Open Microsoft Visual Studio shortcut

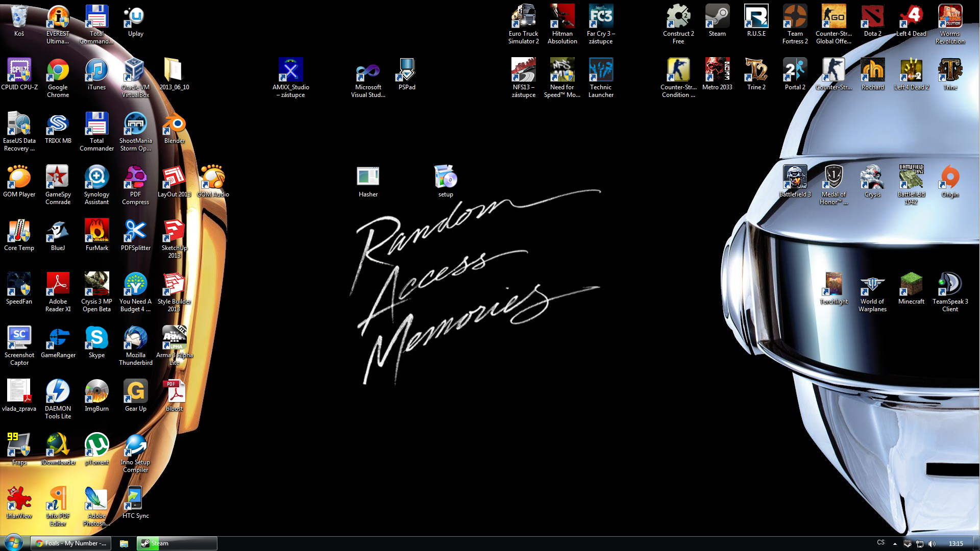click(x=368, y=78)
